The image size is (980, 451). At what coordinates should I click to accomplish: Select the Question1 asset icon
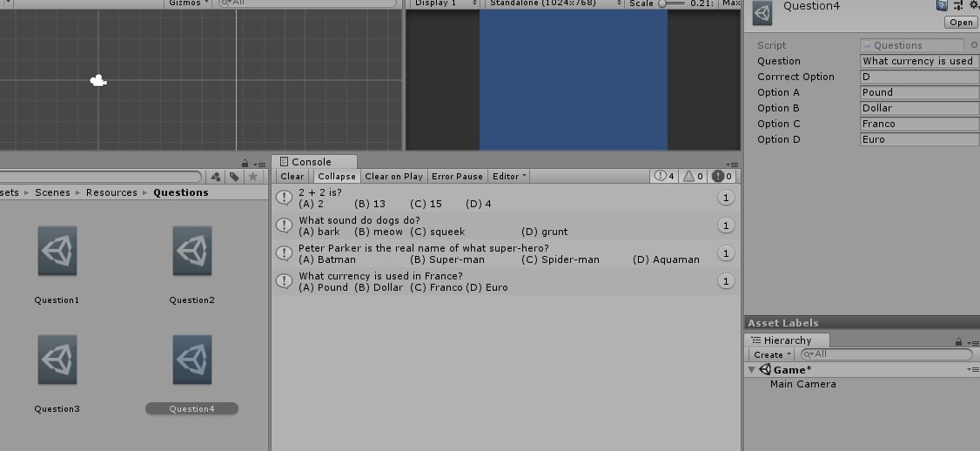click(x=57, y=251)
